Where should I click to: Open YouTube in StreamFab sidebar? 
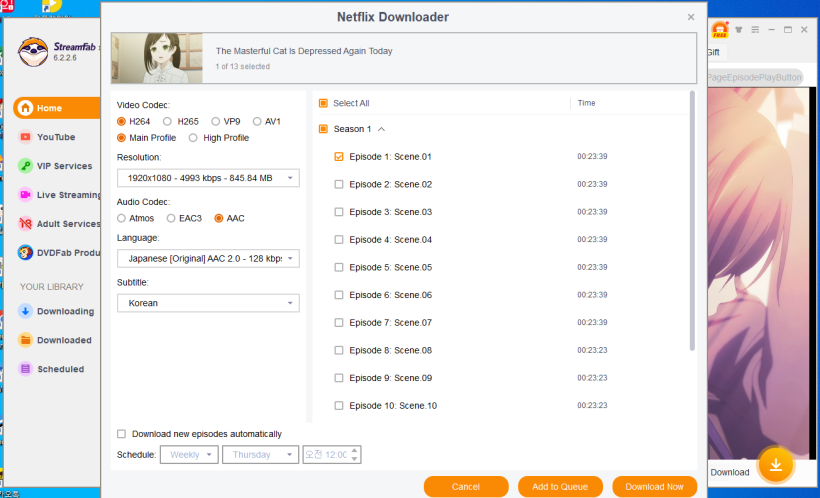pyautogui.click(x=56, y=137)
